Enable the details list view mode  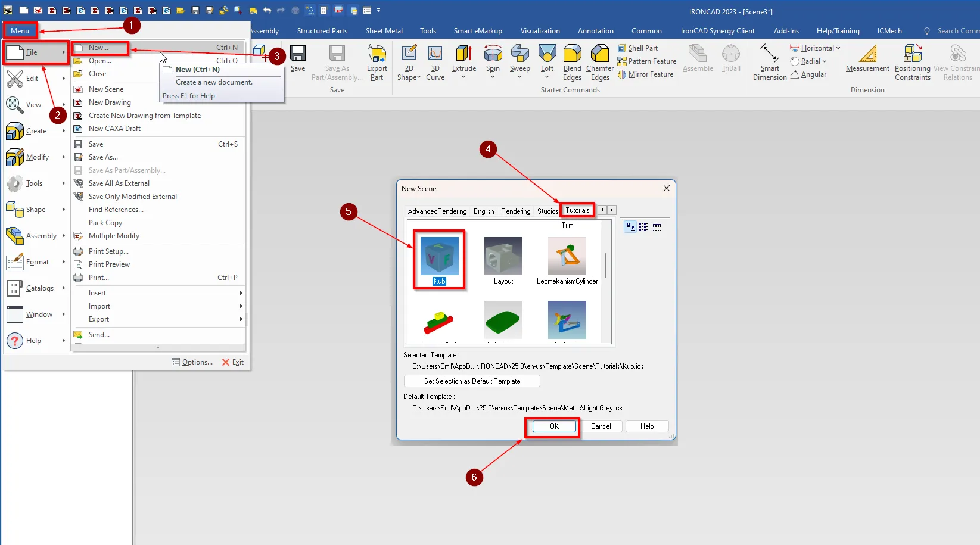click(656, 226)
